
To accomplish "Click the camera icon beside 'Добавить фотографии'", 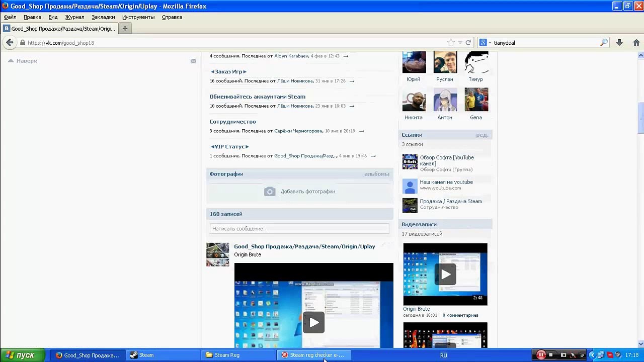I will click(x=270, y=192).
